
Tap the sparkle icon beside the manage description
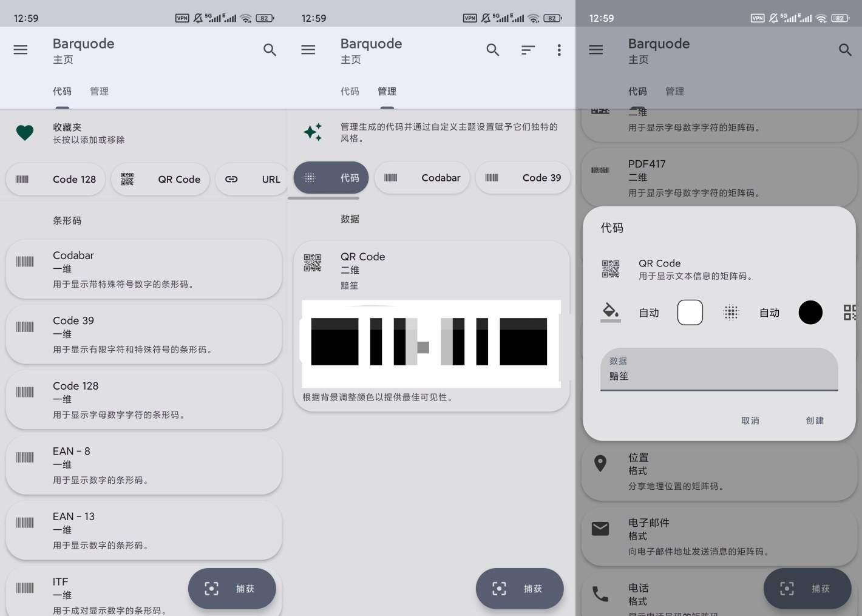[x=313, y=132]
